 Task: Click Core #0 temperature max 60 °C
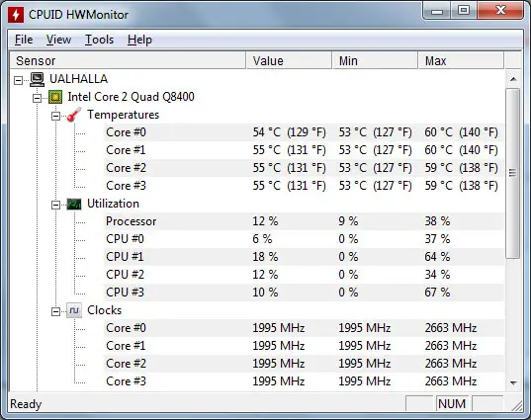[461, 132]
